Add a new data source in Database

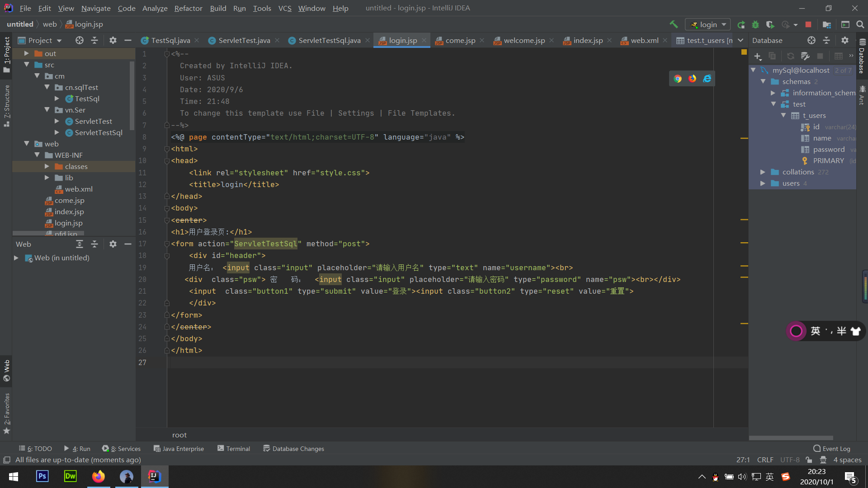[758, 56]
